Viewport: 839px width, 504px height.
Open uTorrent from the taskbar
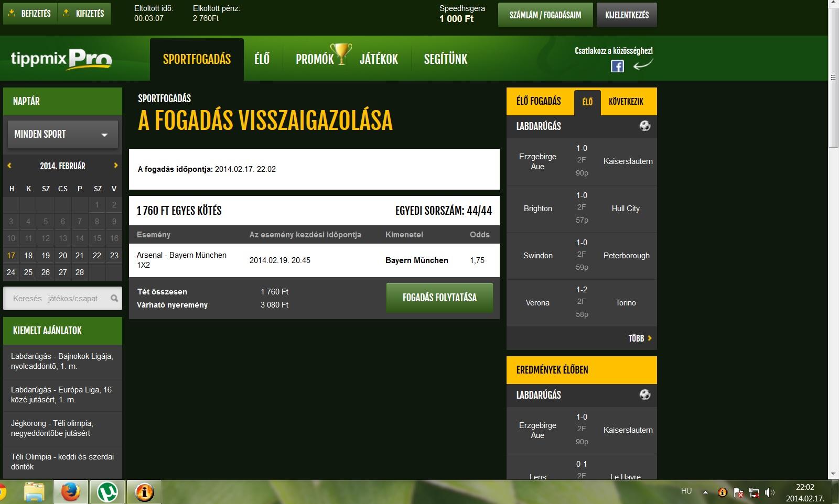107,492
